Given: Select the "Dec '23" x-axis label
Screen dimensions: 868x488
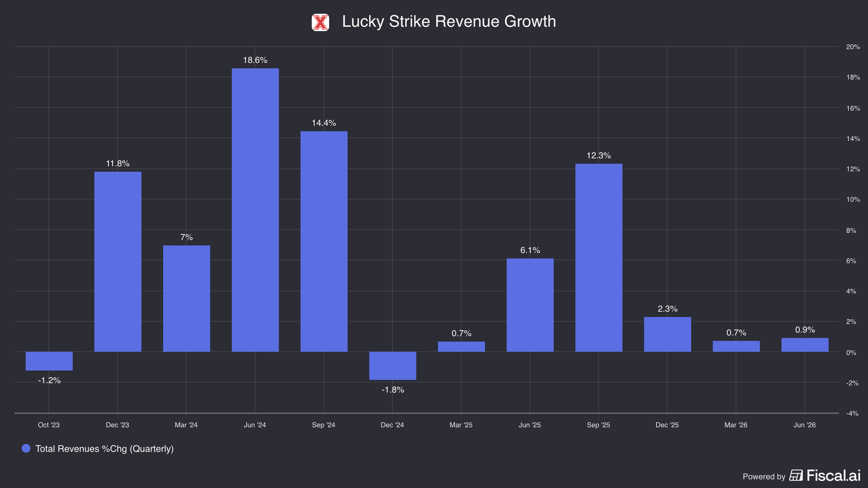Looking at the screenshot, I should coord(118,425).
